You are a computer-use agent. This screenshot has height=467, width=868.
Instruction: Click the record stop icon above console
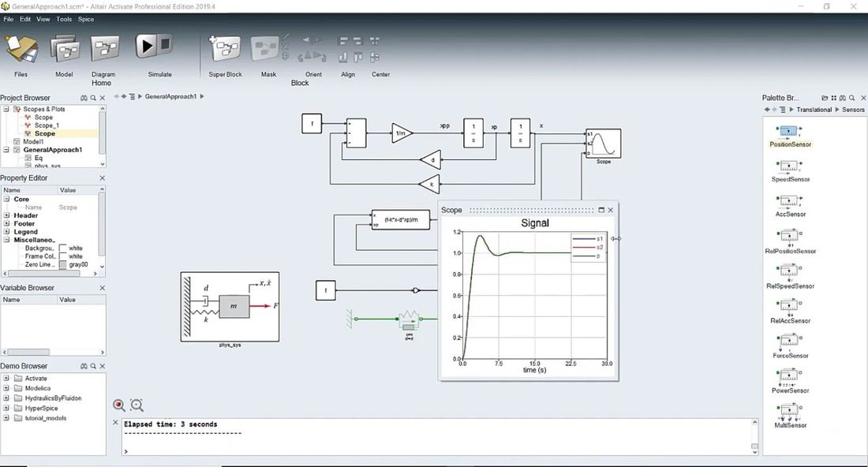click(x=118, y=405)
